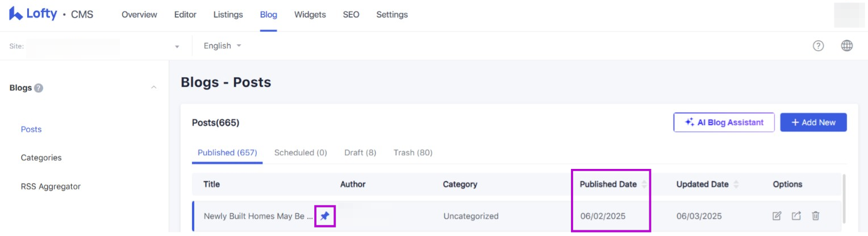The image size is (868, 236).
Task: Click the globe icon in the header
Action: (847, 46)
